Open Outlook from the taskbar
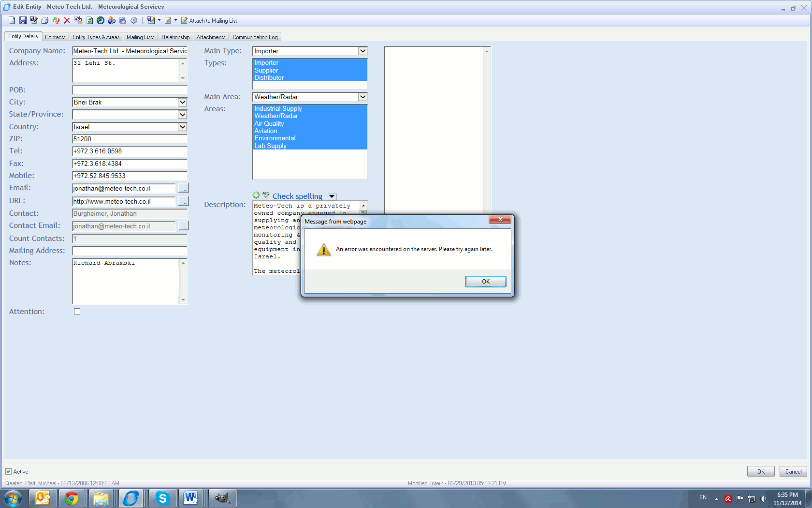Screen dimensions: 812x508 pyautogui.click(x=43, y=498)
